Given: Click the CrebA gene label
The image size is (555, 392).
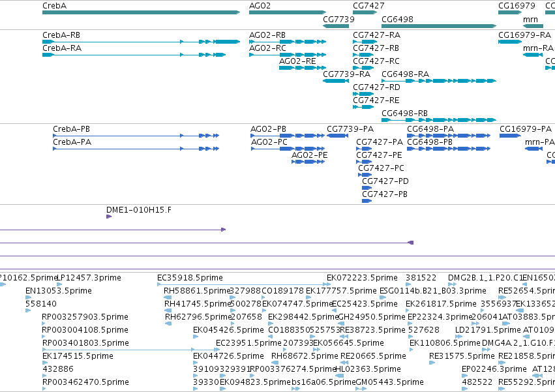Looking at the screenshot, I should click(x=54, y=6).
